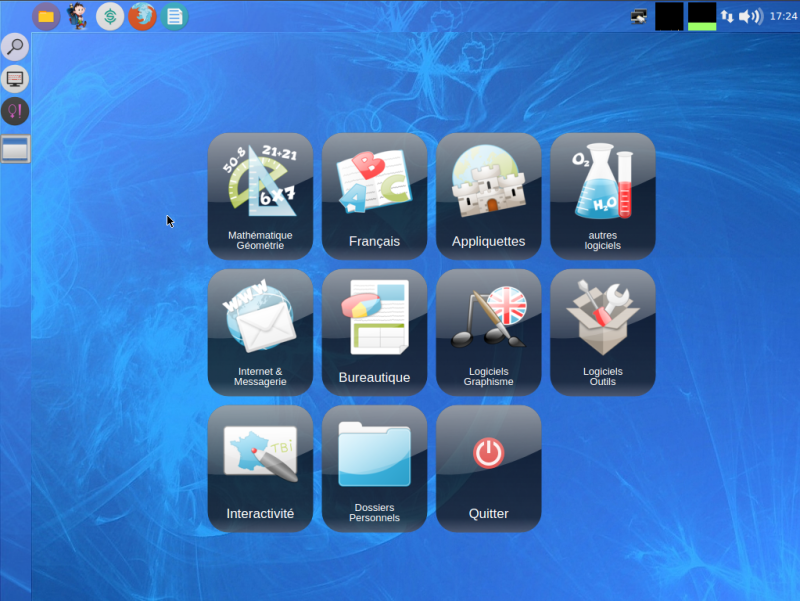Open the Logiciels Outils toolbox tile
Image resolution: width=800 pixels, height=601 pixels.
pyautogui.click(x=603, y=333)
